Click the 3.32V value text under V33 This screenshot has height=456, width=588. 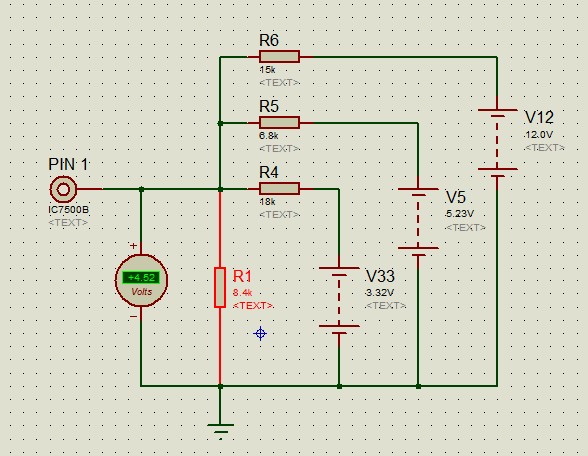click(380, 292)
